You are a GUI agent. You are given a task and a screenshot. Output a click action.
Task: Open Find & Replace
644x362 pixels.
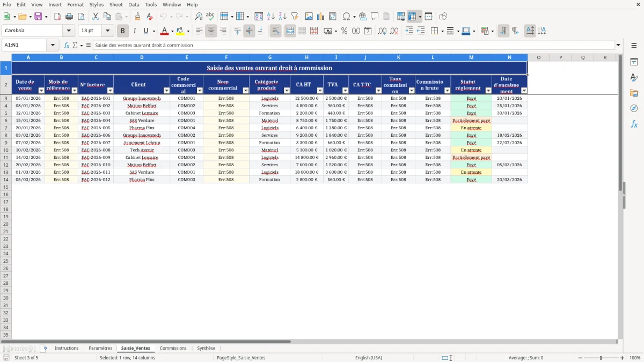tap(199, 17)
